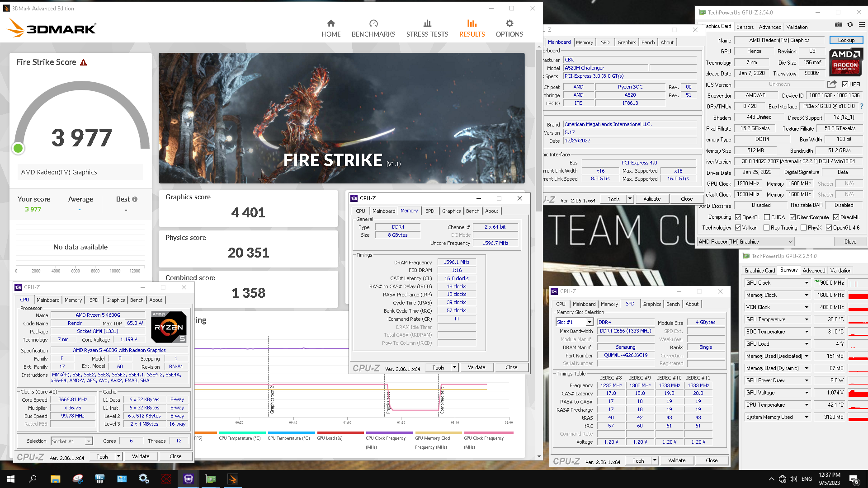Open OPTIONS gear icon in 3DMark
This screenshot has height=488, width=868.
pos(509,23)
